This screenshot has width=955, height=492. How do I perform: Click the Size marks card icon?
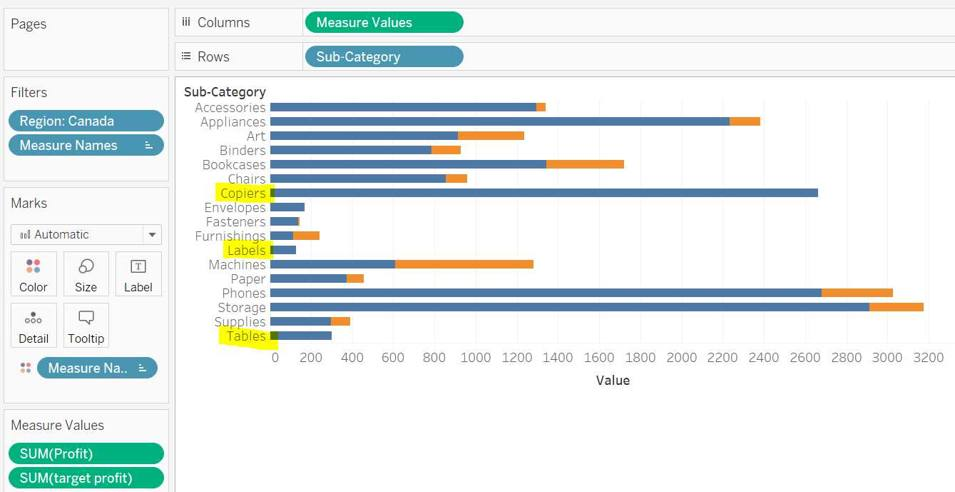click(x=86, y=267)
